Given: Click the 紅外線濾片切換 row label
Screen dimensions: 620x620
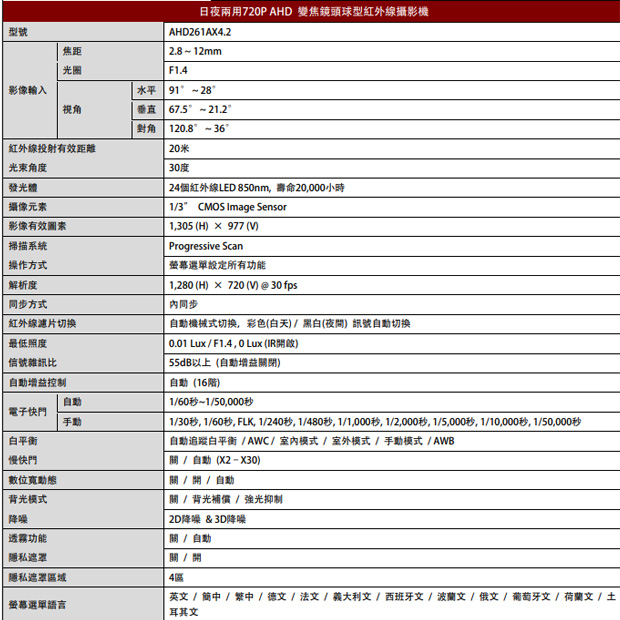Looking at the screenshot, I should [x=42, y=324].
